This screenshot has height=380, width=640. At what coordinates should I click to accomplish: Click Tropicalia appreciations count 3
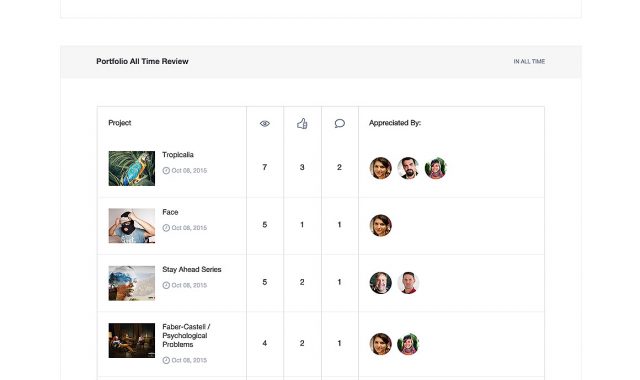click(x=302, y=167)
